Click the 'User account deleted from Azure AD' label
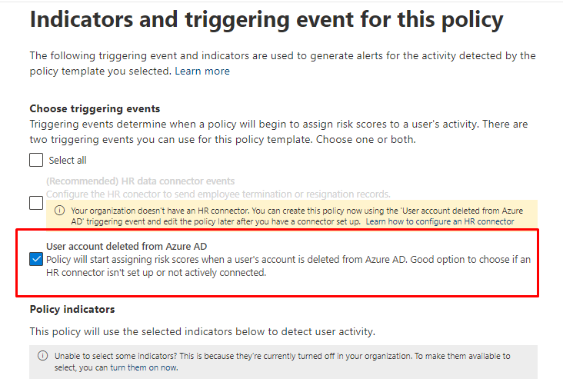The width and height of the screenshot is (563, 392). [x=127, y=247]
